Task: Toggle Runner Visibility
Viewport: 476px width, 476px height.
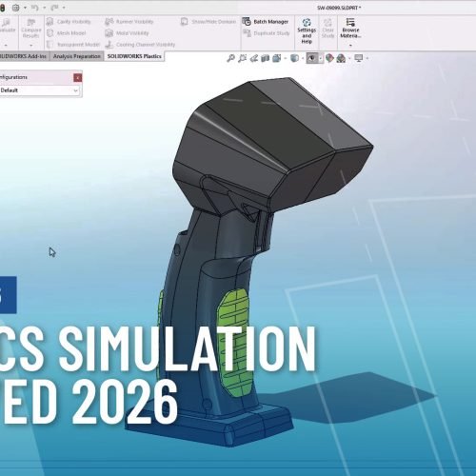Action: (x=129, y=22)
